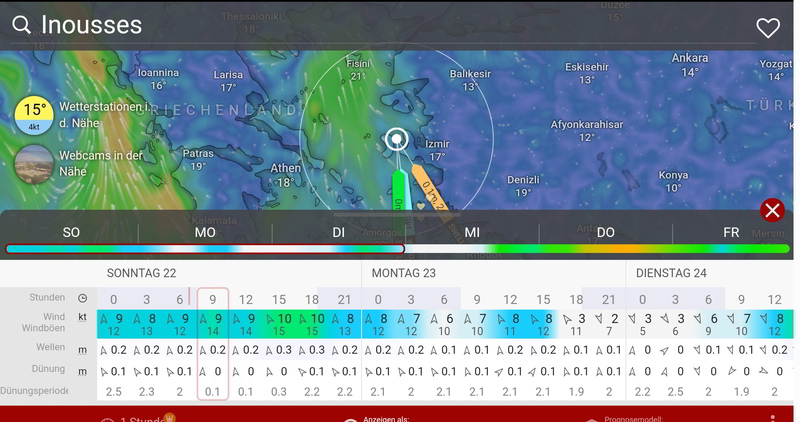Click the magnifier search icon
The width and height of the screenshot is (800, 422).
point(21,26)
